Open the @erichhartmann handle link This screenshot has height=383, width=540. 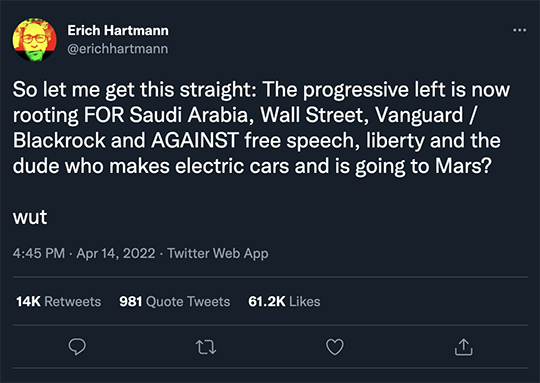point(118,49)
